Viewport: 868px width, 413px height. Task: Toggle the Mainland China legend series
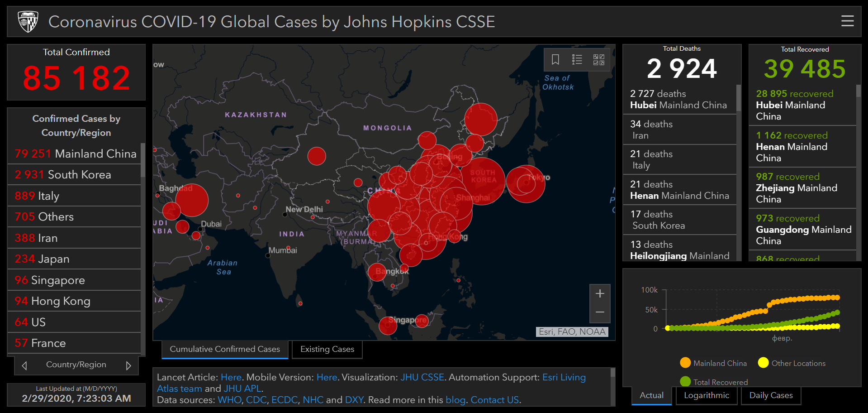click(713, 363)
